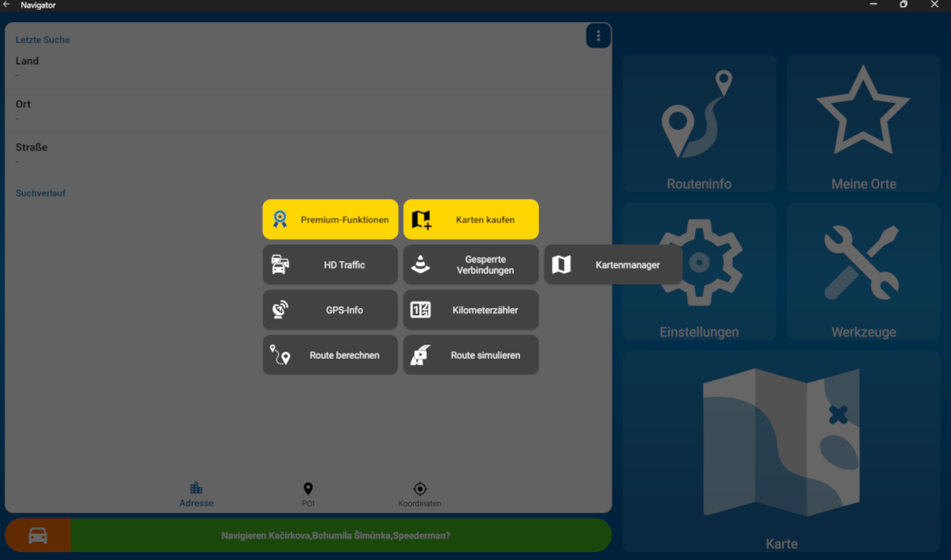Open HD Traffic information
Viewport: 951px width, 560px height.
coord(330,265)
